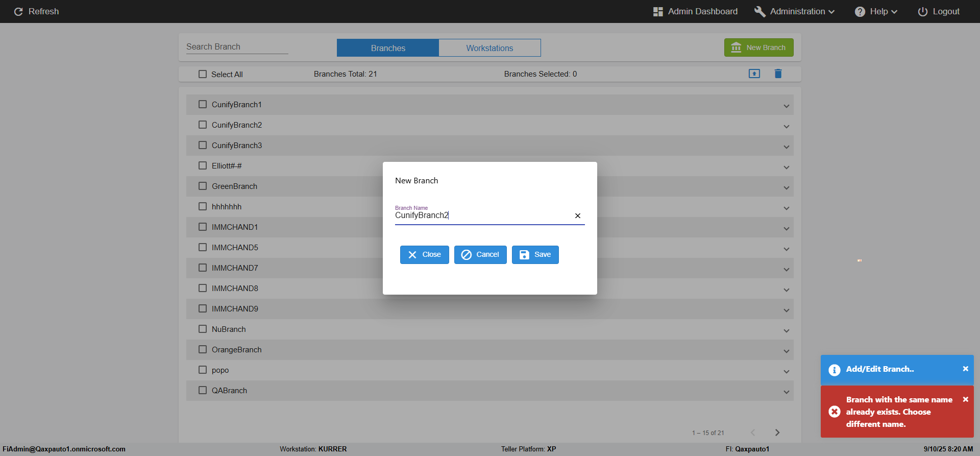Go to next page of branches
Viewport: 980px width, 456px height.
point(777,433)
